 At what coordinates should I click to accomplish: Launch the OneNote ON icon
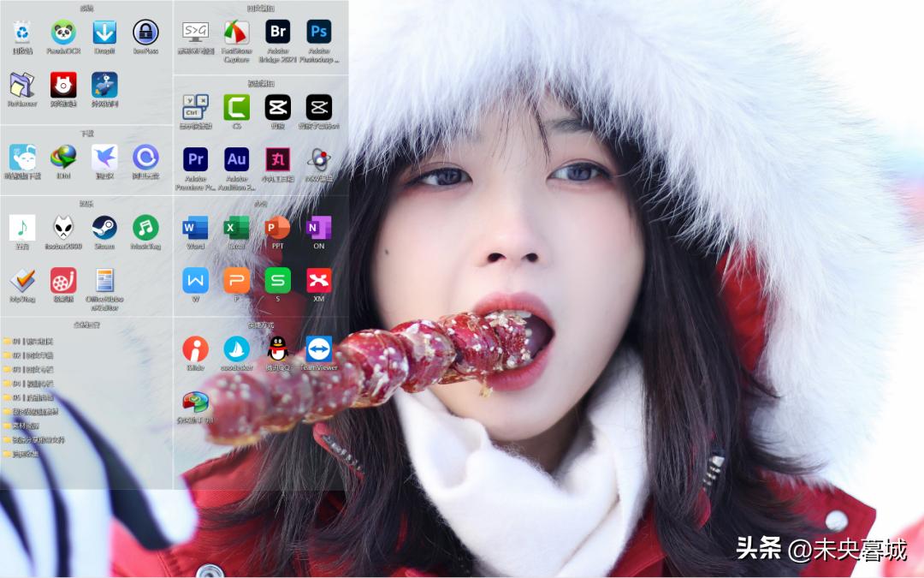tap(319, 228)
